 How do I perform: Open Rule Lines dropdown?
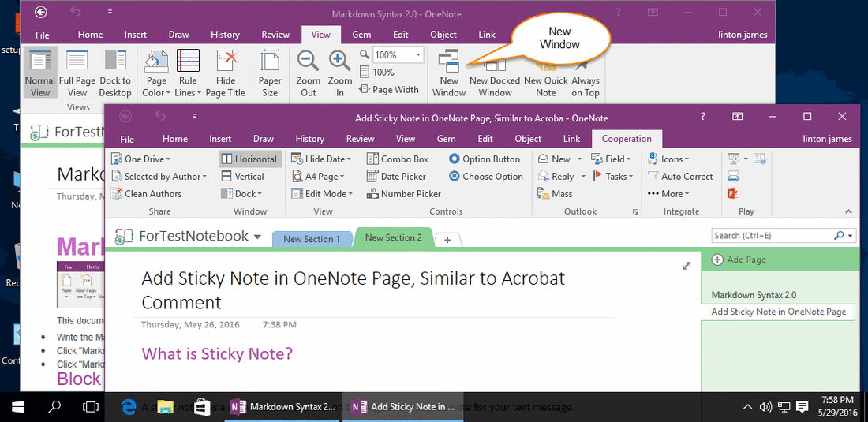click(188, 73)
